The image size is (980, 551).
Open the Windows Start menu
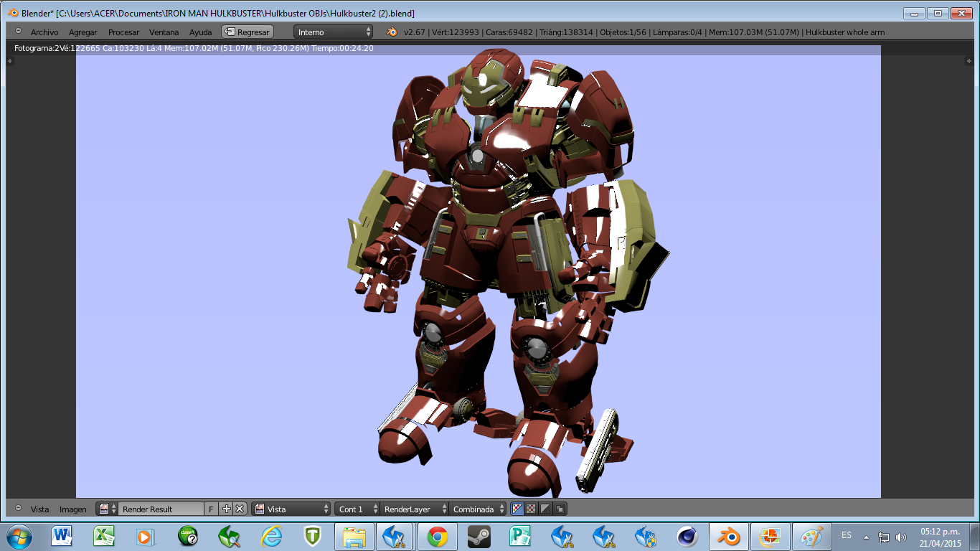coord(19,536)
